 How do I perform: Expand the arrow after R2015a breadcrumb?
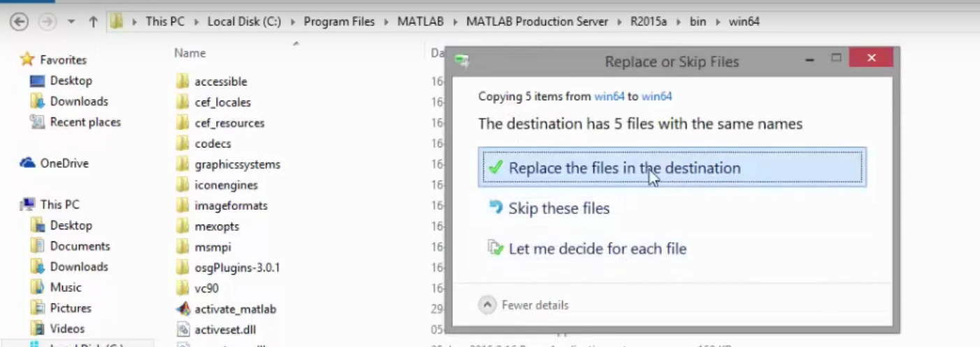(x=678, y=22)
